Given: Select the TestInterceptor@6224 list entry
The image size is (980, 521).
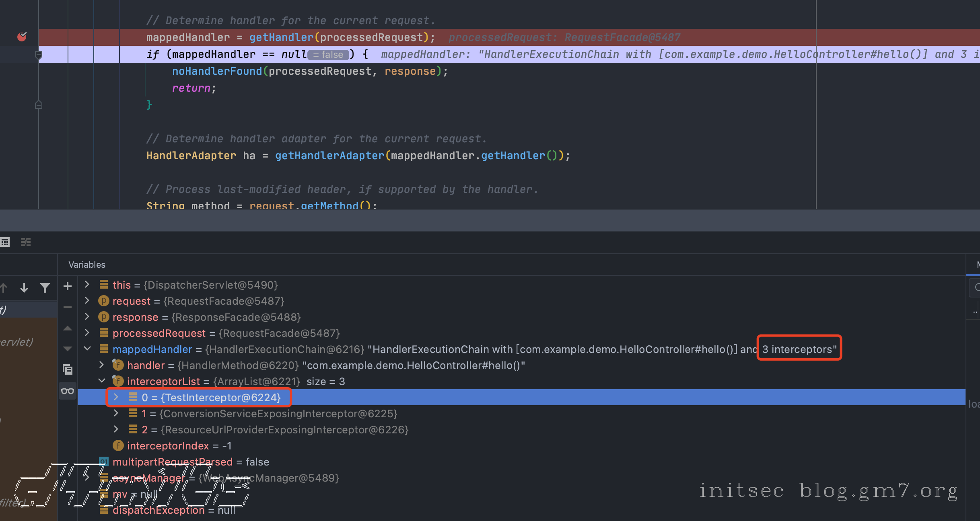Looking at the screenshot, I should [x=211, y=398].
